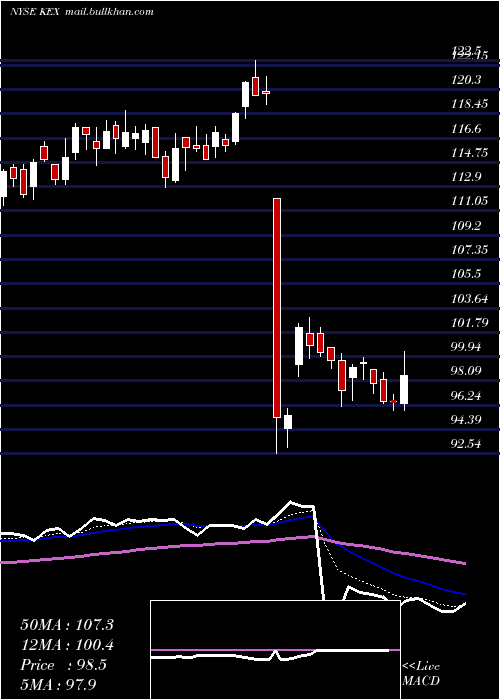Click the '12MA : 100.4' readout
Viewport: 500px width, 700px height.
coord(67,645)
